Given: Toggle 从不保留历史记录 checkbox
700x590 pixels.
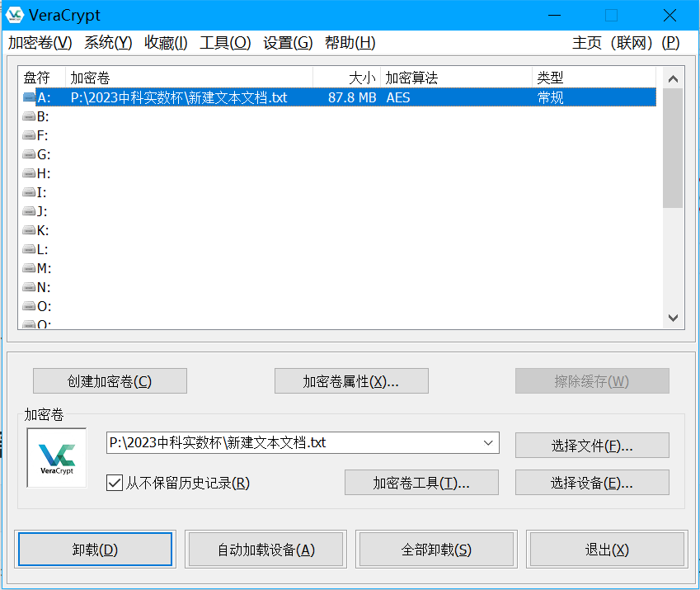Looking at the screenshot, I should [115, 483].
